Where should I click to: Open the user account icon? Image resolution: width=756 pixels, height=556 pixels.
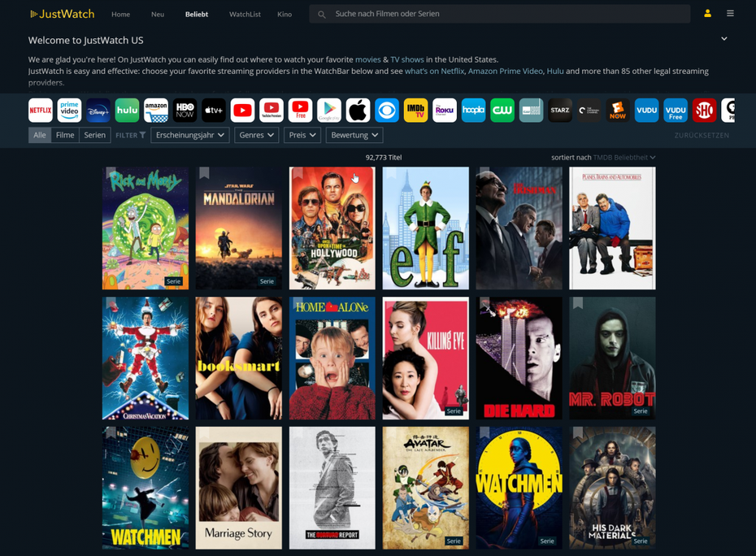(x=707, y=14)
